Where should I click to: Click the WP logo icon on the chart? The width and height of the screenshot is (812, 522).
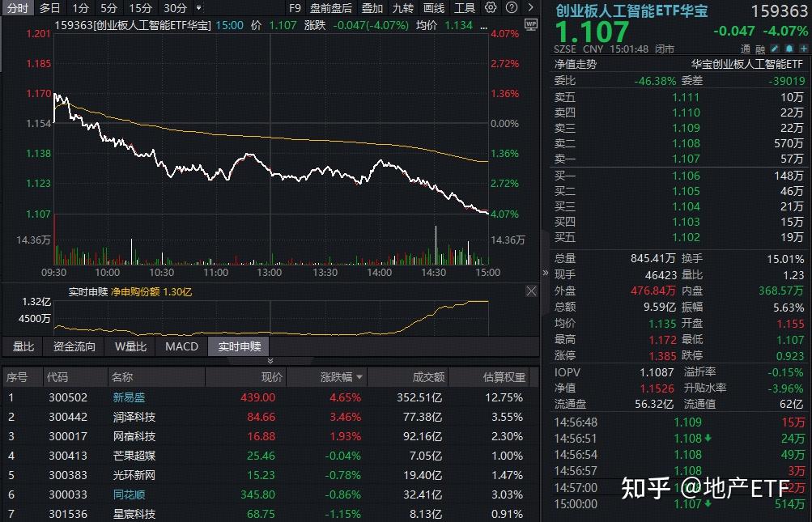[x=531, y=23]
